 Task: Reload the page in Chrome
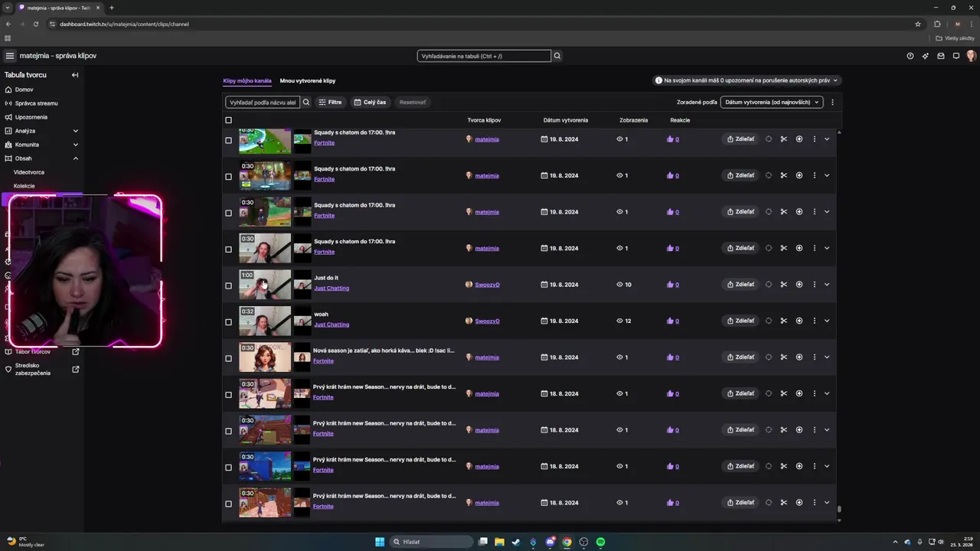click(x=35, y=24)
